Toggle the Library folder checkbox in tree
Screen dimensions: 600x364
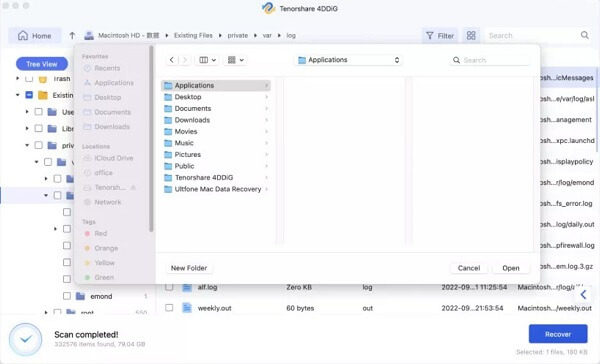coord(38,128)
